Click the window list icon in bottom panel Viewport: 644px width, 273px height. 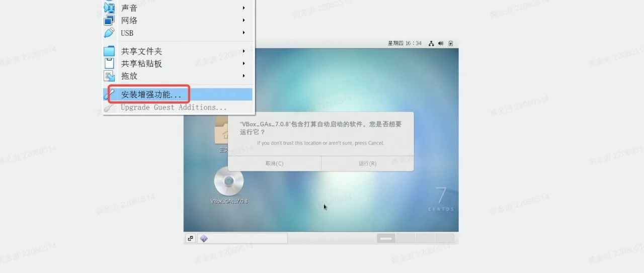(191, 238)
